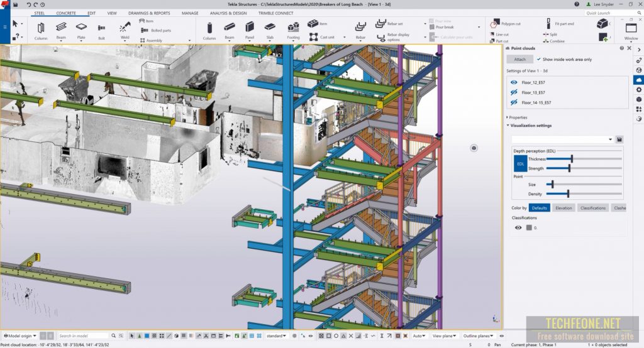This screenshot has height=348, width=644.
Task: Color point cloud by Elevation
Action: click(563, 208)
